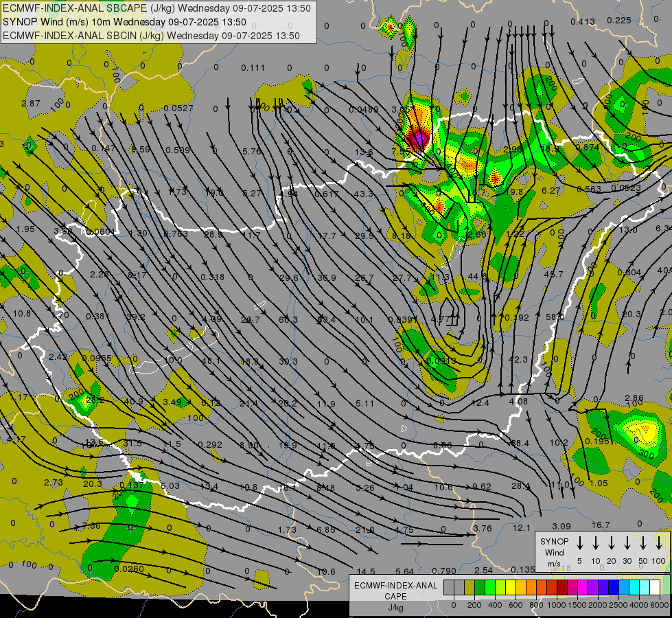Click the CIN value 88.4

pos(520,443)
